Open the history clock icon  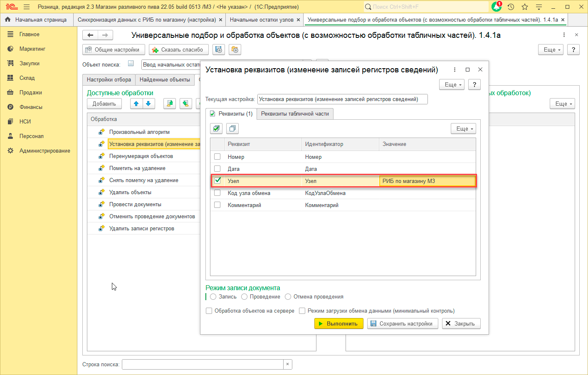tap(511, 7)
